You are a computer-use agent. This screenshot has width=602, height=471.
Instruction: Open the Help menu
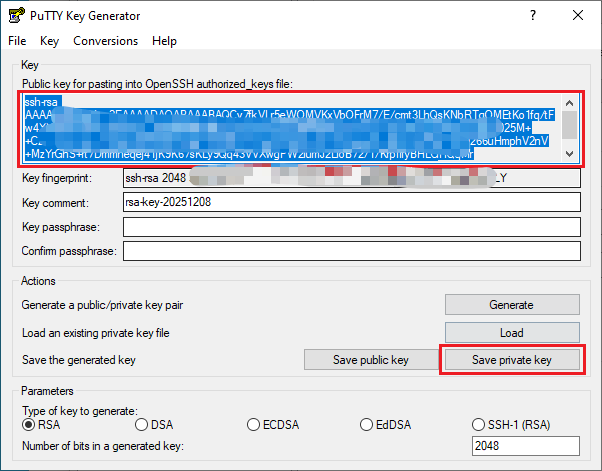(164, 41)
